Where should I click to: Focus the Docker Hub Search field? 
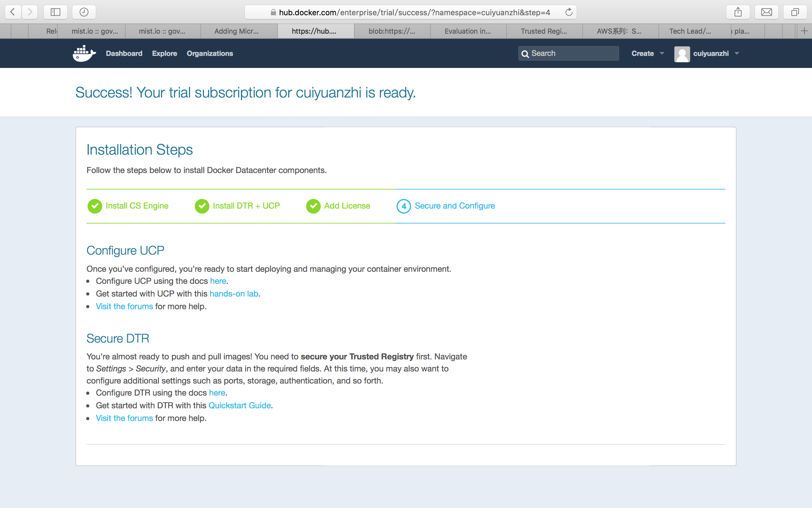pos(568,53)
